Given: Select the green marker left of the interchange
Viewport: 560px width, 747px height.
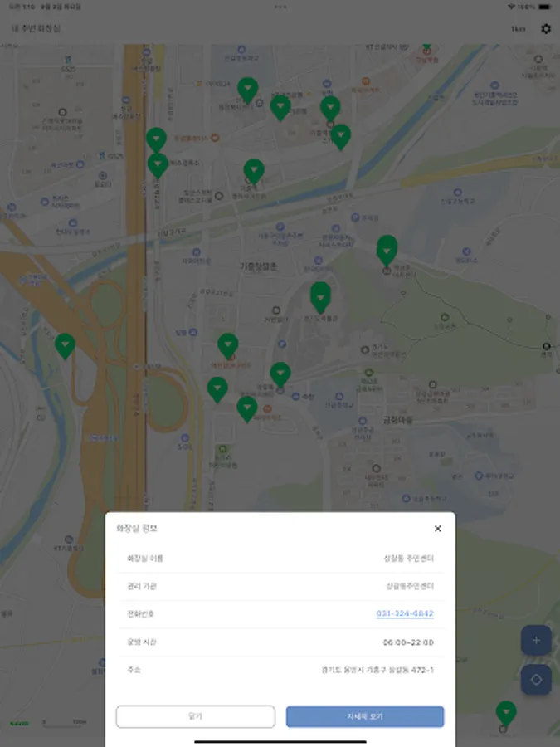Looking at the screenshot, I should 65,345.
